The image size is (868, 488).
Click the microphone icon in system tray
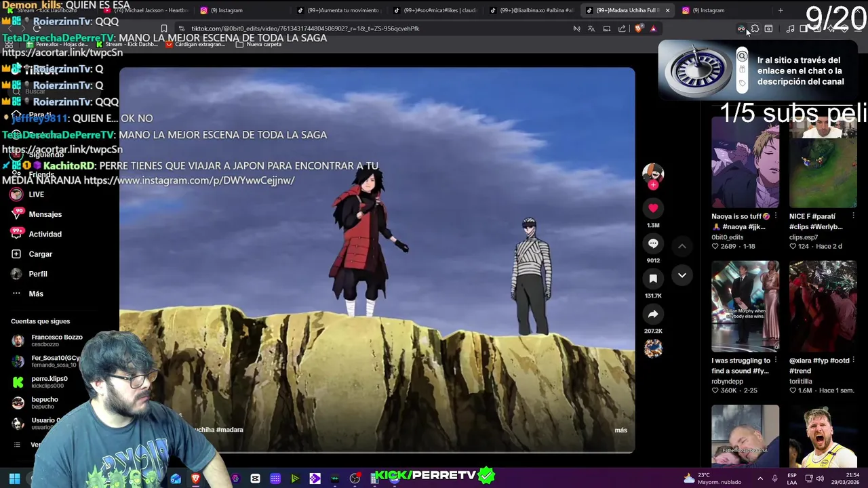[774, 479]
